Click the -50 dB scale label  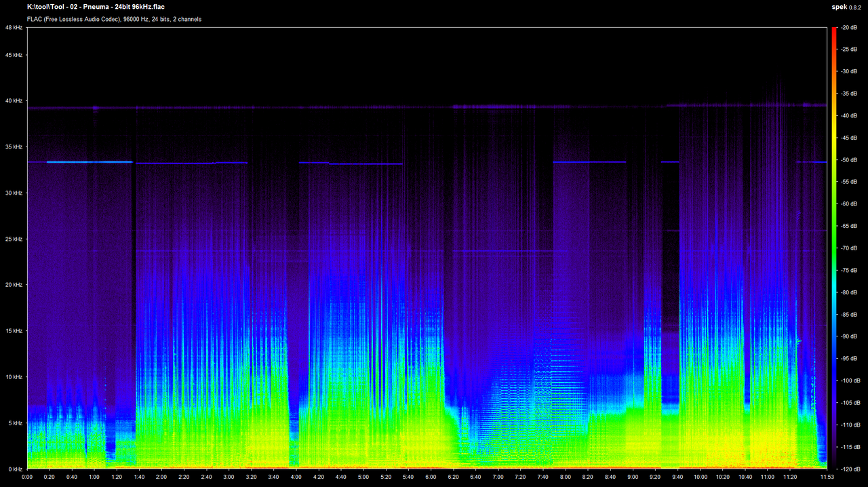tap(850, 160)
